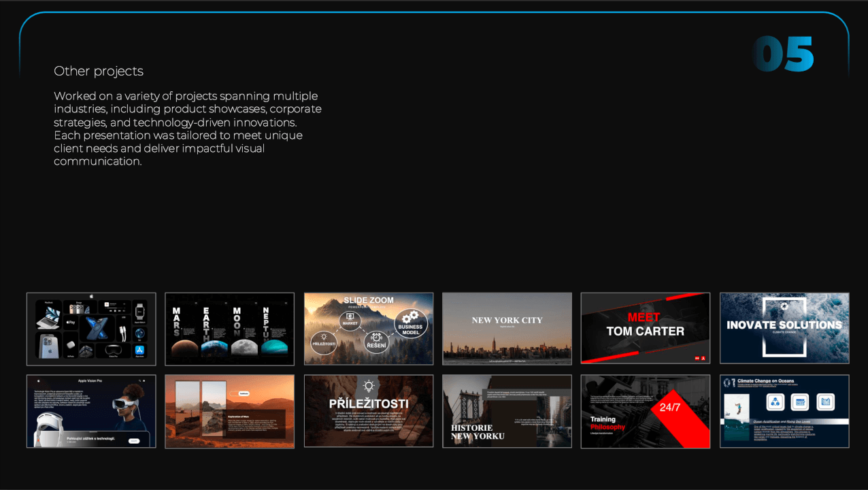Select the map chart icon on the oceans slide
The image size is (868, 490).
tap(800, 402)
